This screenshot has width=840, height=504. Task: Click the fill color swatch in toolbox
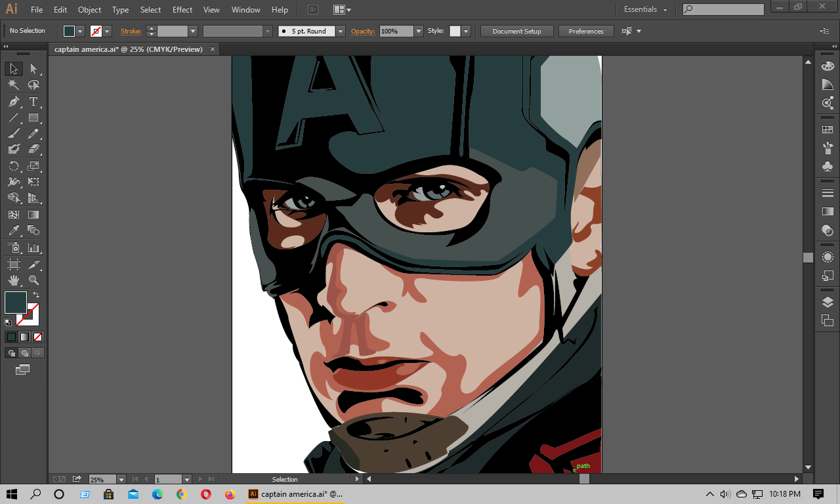click(x=16, y=303)
